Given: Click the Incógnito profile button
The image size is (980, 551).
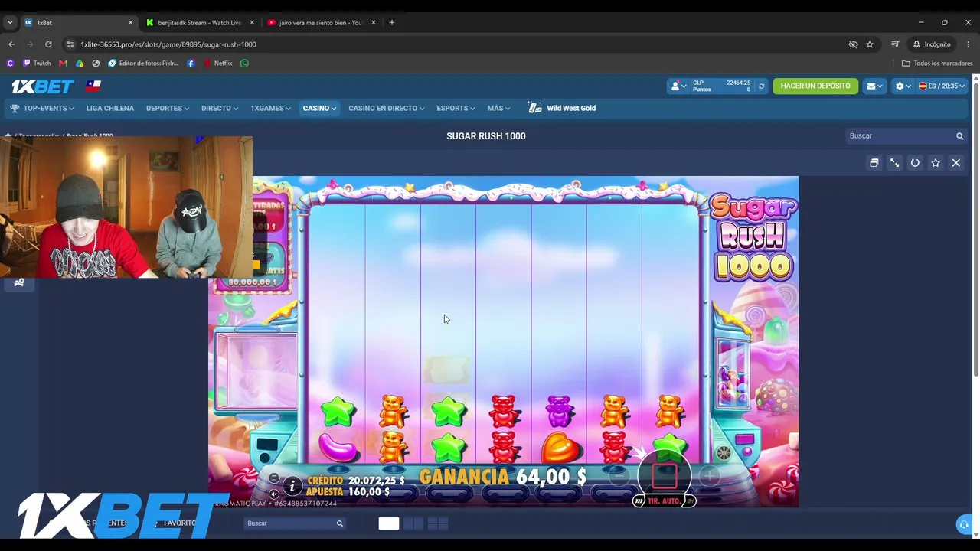Looking at the screenshot, I should 932,44.
